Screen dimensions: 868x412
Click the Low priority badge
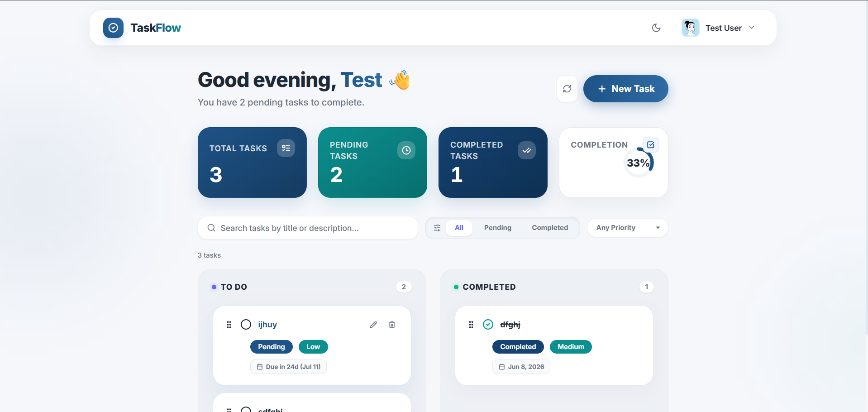coord(313,347)
